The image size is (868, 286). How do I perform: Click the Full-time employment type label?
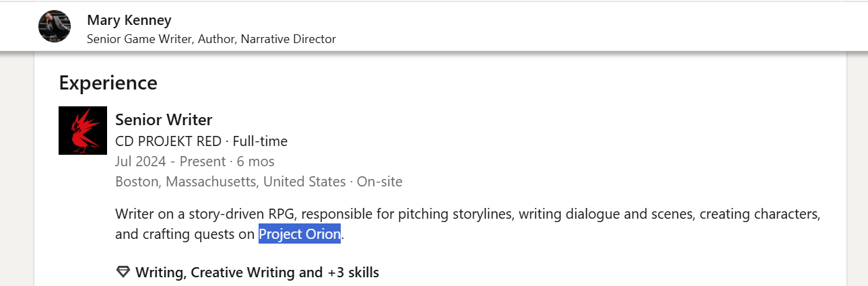[x=260, y=141]
